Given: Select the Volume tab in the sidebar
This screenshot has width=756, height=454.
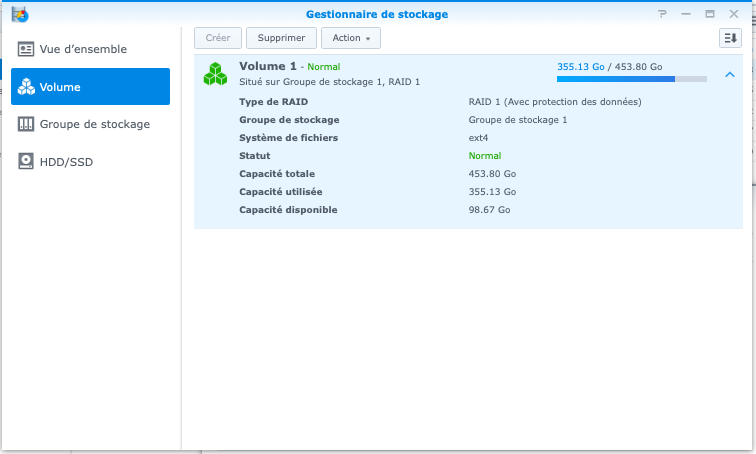Looking at the screenshot, I should 90,87.
